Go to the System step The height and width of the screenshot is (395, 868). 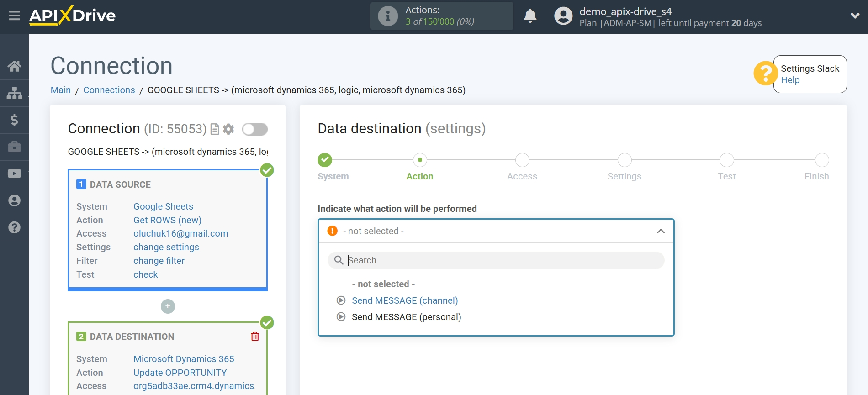click(x=325, y=160)
